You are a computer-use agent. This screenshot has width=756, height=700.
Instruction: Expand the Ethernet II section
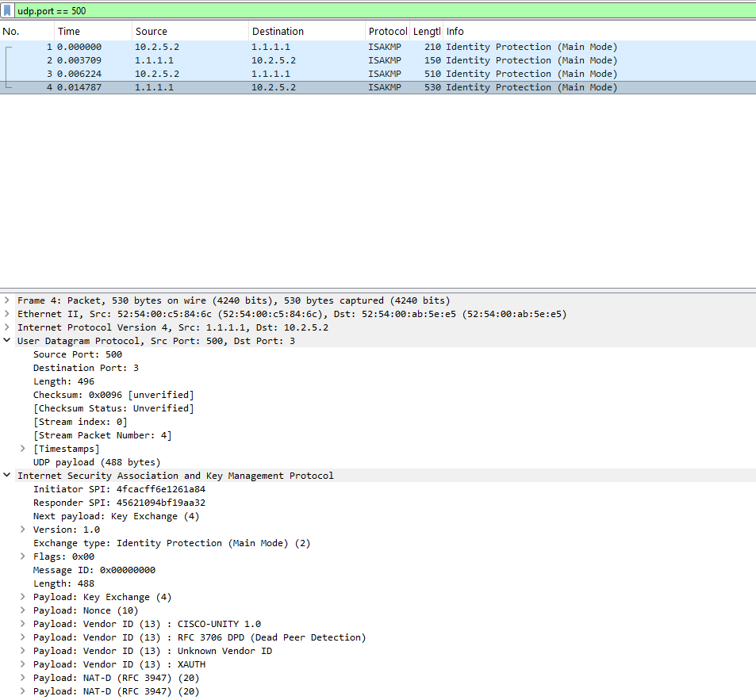(7, 314)
